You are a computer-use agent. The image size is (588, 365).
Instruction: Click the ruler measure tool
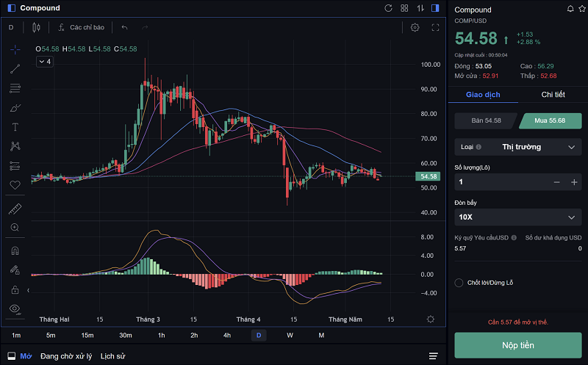(x=15, y=209)
